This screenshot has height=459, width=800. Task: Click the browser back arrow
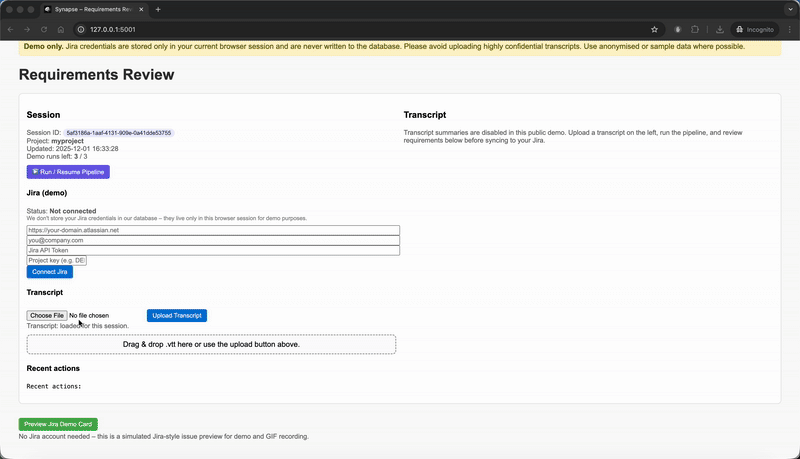coord(10,30)
